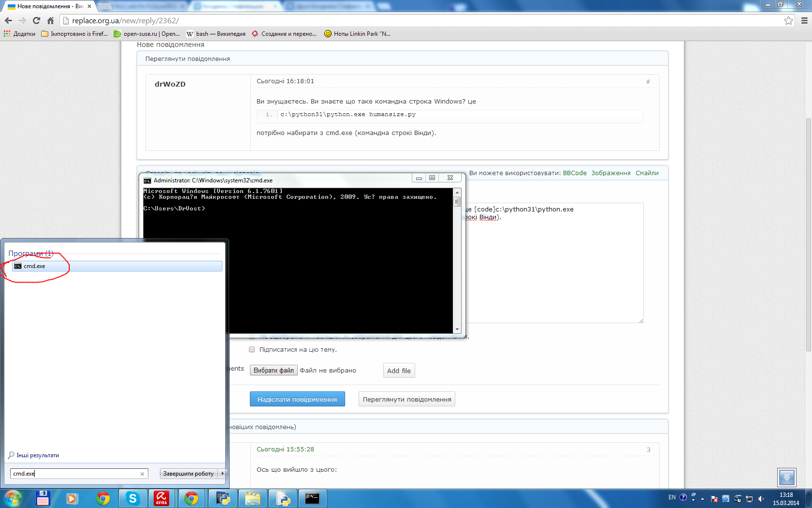The image size is (812, 508).
Task: Open the BBCode help link
Action: click(574, 173)
